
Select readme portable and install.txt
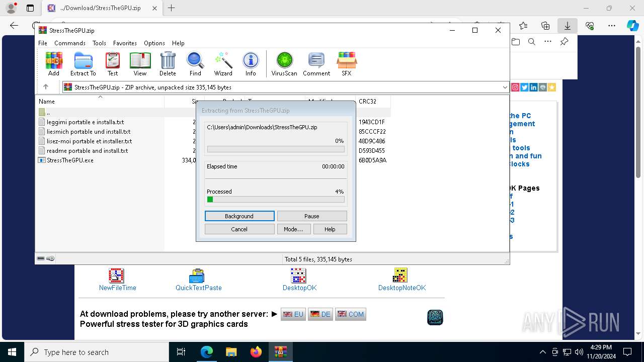(x=88, y=151)
